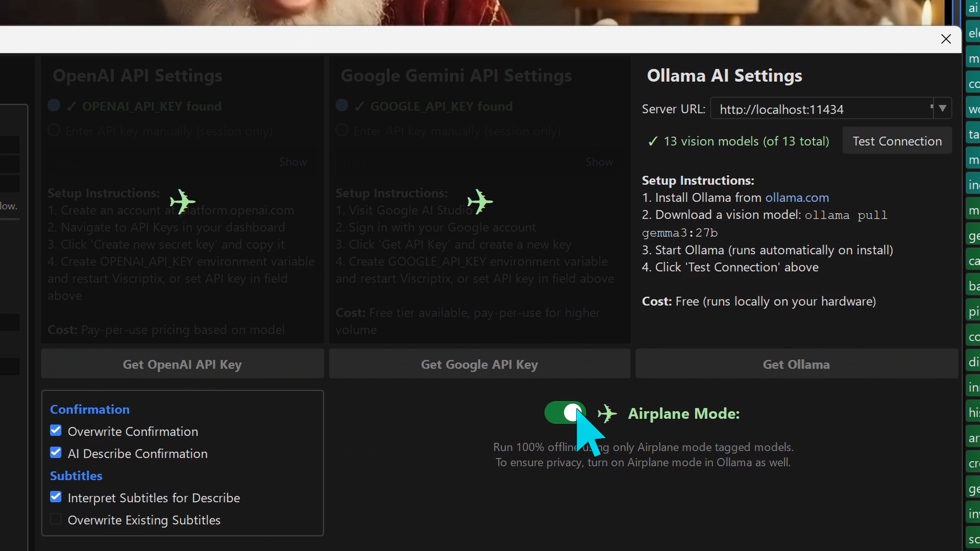The height and width of the screenshot is (551, 980).
Task: Select OPENAI_API_KEY found radio button
Action: coord(54,105)
